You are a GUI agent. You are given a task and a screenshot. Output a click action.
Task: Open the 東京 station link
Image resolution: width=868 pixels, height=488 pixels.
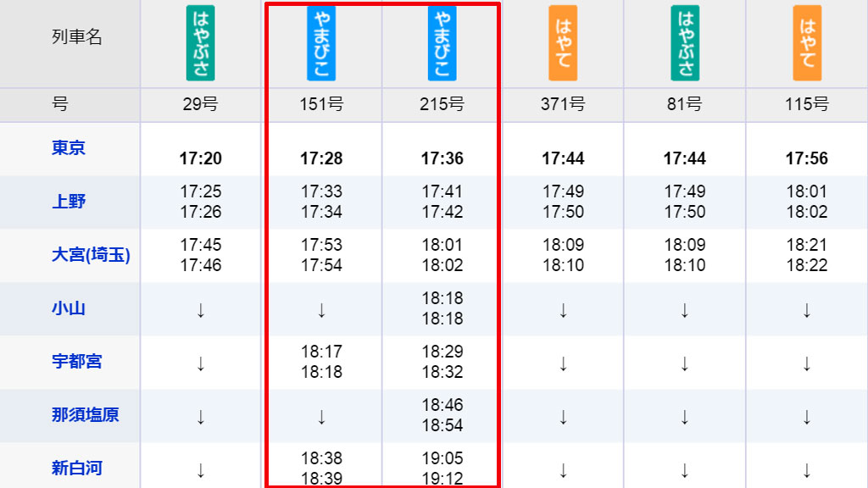69,147
